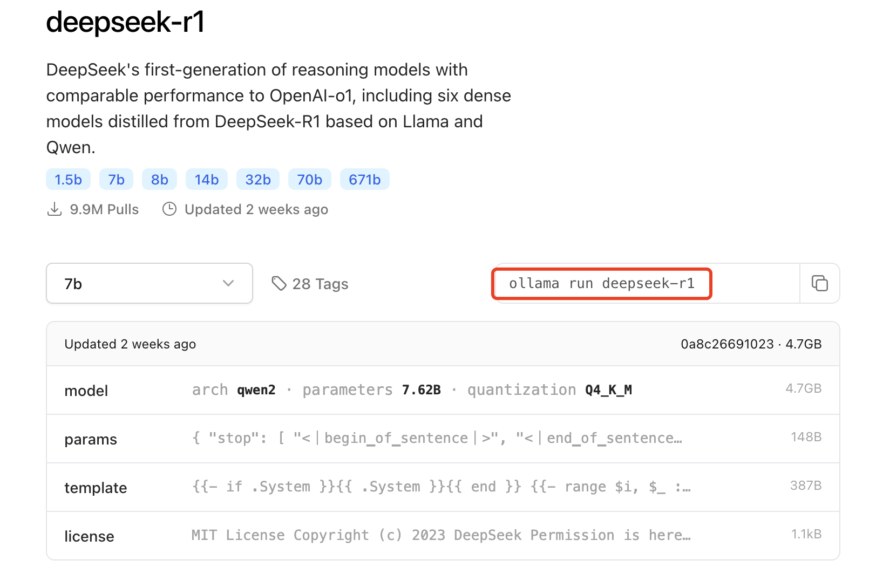Click the stop params preview text
The image size is (883, 588).
[437, 438]
